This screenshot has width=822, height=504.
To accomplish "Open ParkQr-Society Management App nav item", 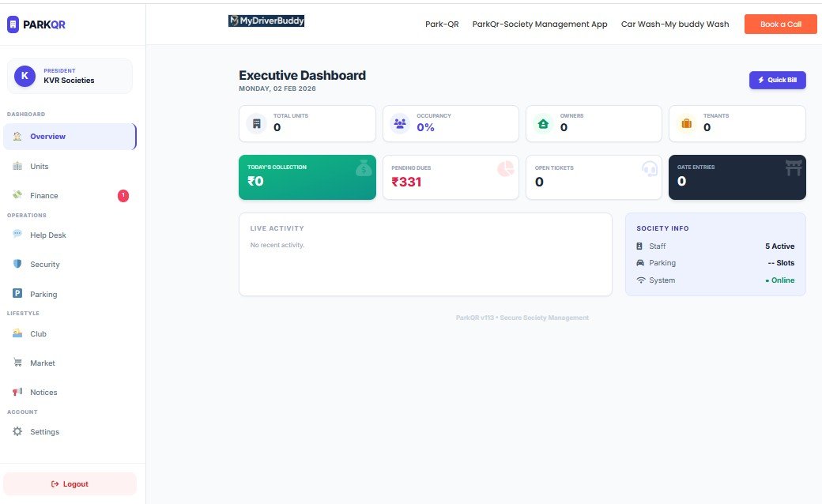I will click(x=540, y=24).
